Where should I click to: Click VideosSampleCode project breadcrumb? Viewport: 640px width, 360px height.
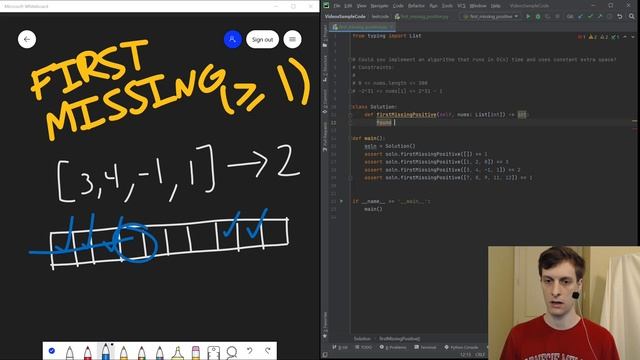pyautogui.click(x=345, y=16)
